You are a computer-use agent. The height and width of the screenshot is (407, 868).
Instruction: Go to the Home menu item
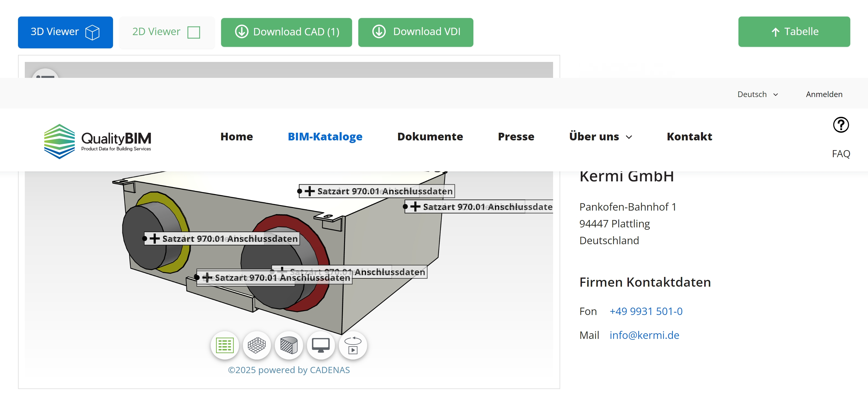click(236, 136)
